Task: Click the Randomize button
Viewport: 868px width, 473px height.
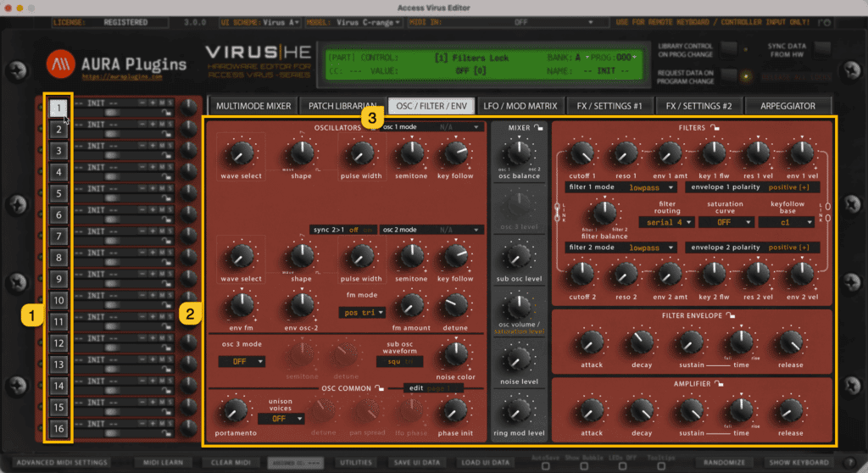Action: pyautogui.click(x=724, y=463)
